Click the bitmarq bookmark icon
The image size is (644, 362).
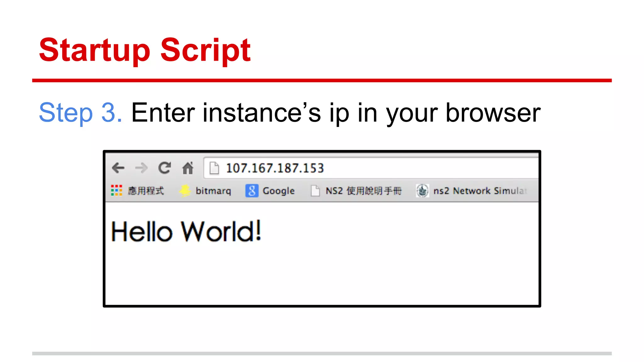(x=185, y=190)
